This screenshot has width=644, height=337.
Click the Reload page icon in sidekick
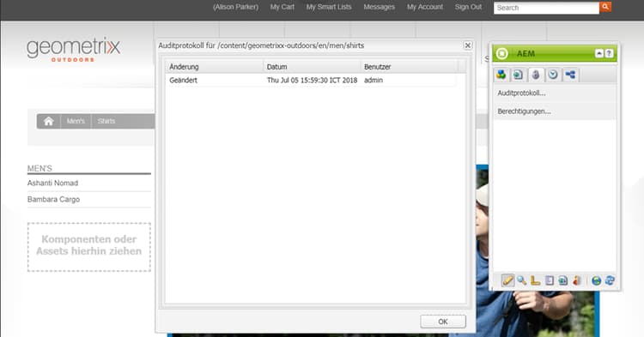click(x=610, y=280)
